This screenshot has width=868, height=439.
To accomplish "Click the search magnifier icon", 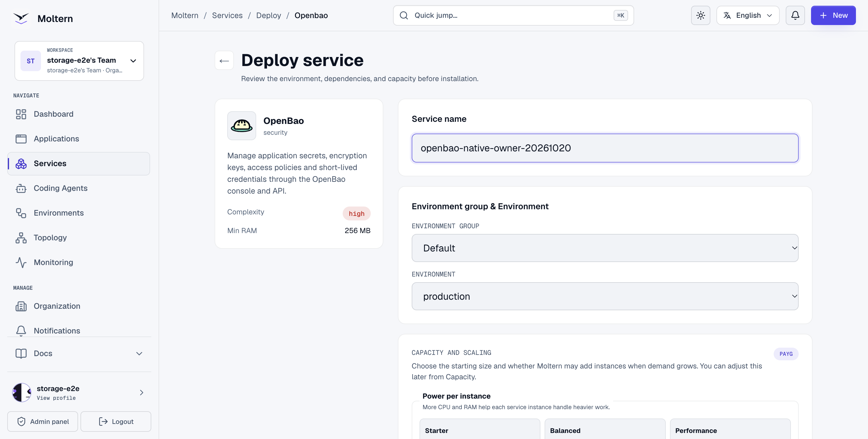I will pyautogui.click(x=404, y=15).
